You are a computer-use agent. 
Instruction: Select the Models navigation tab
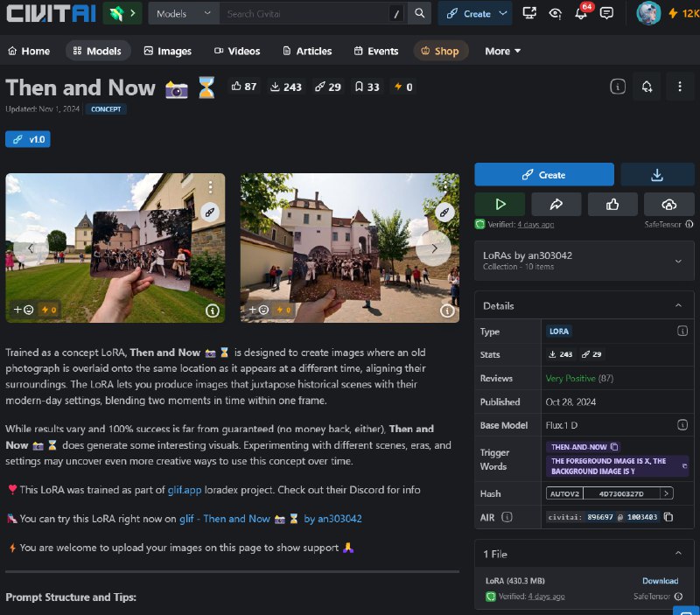coord(98,51)
